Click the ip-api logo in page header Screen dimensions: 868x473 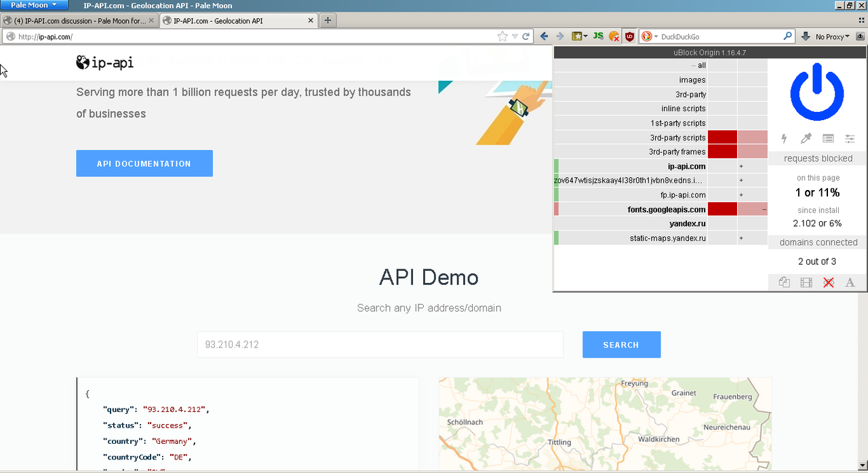click(x=104, y=62)
